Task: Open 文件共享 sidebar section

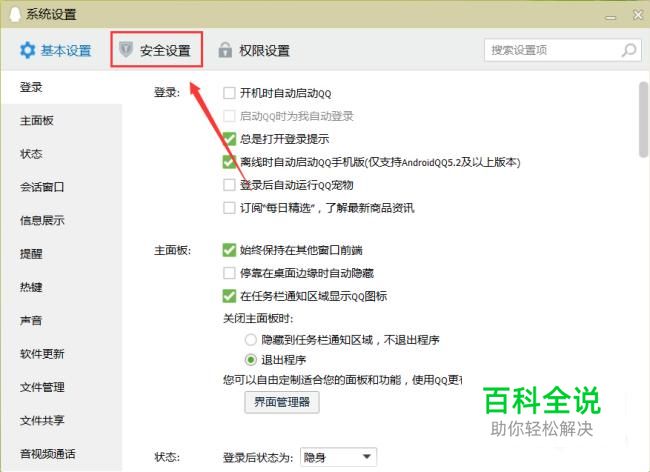Action: coord(61,420)
